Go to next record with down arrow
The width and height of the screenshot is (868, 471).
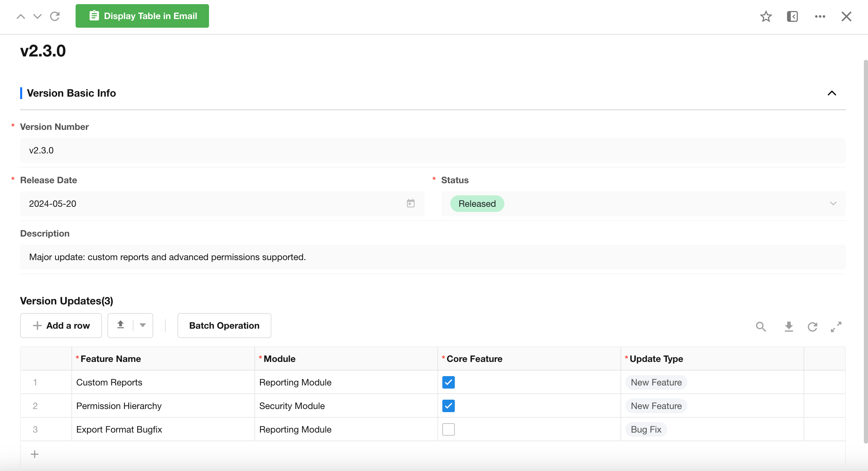click(37, 16)
